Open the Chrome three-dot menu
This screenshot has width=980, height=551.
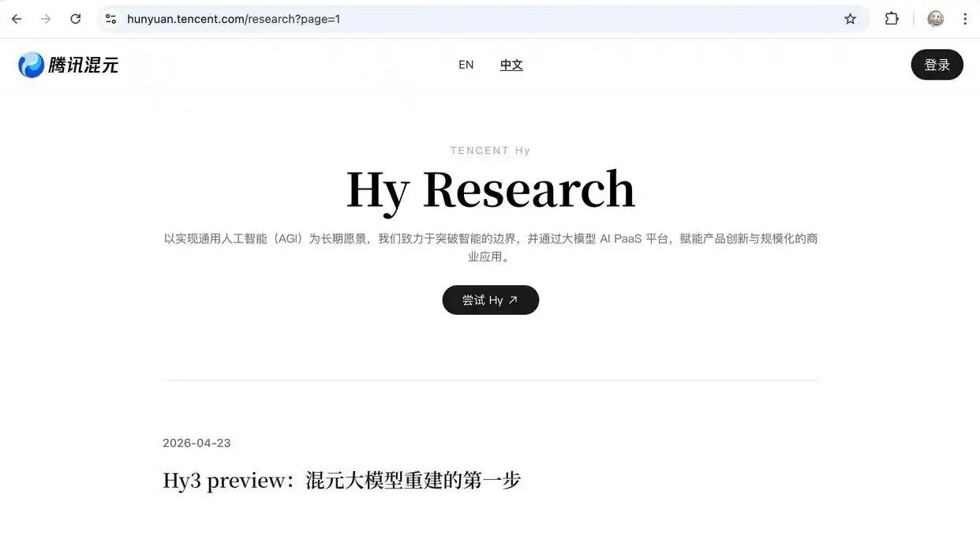coord(964,19)
